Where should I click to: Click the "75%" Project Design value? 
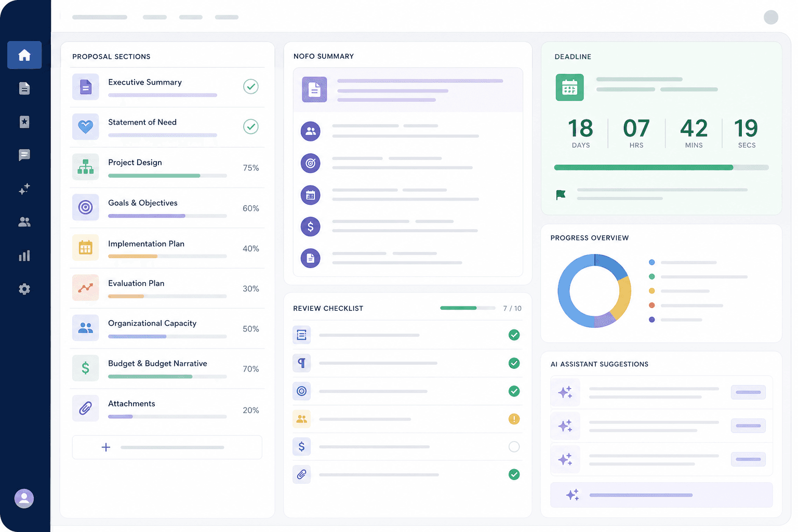coord(251,168)
